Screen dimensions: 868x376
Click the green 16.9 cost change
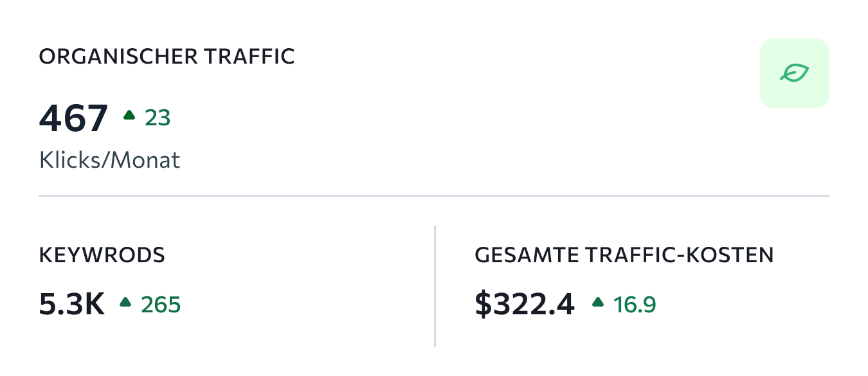pyautogui.click(x=635, y=304)
